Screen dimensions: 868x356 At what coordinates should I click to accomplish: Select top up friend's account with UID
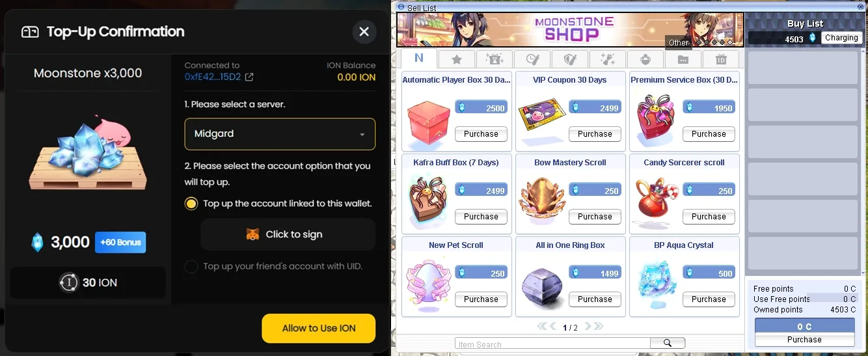click(x=274, y=266)
